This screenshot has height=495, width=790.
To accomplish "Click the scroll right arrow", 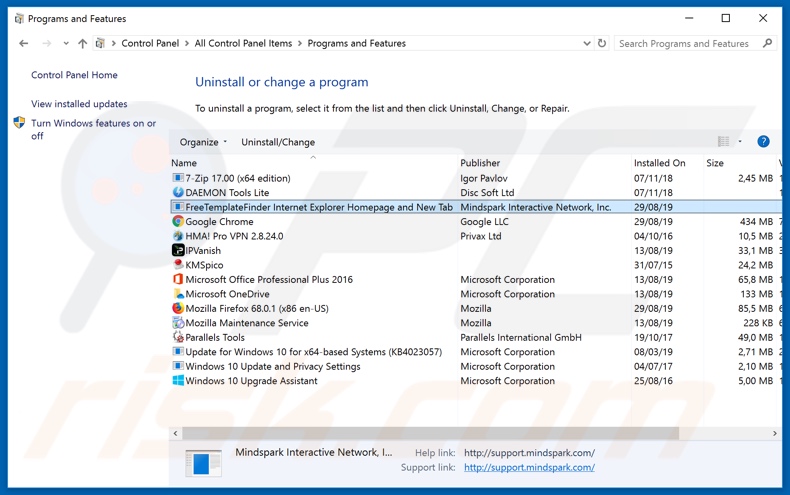I will [775, 433].
